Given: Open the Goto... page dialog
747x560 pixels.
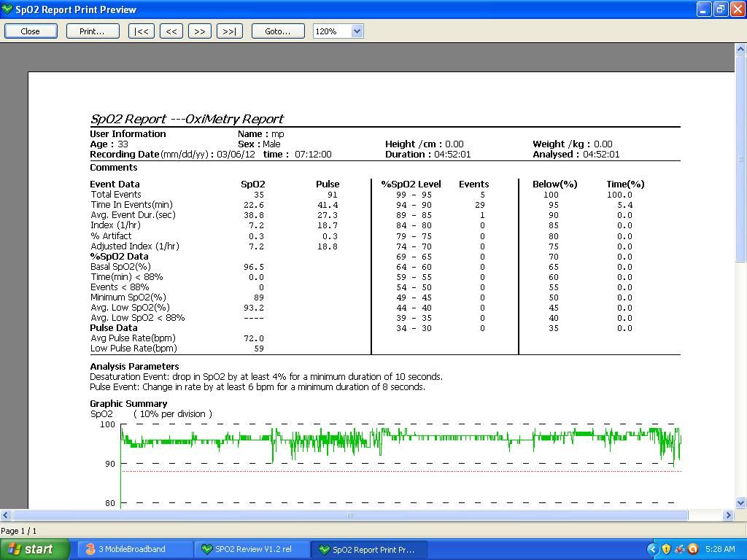Looking at the screenshot, I should point(278,31).
